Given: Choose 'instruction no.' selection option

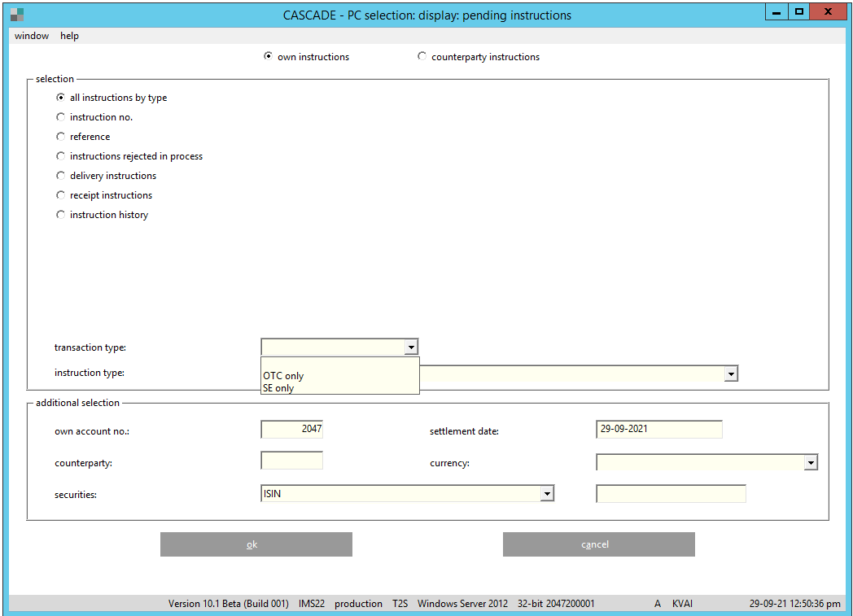Looking at the screenshot, I should click(x=61, y=117).
